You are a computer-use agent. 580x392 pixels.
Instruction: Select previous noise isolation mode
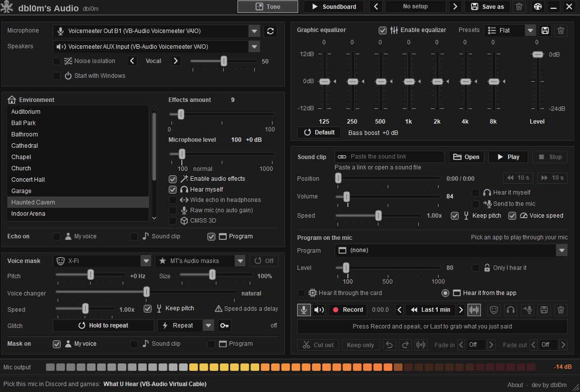pyautogui.click(x=132, y=61)
